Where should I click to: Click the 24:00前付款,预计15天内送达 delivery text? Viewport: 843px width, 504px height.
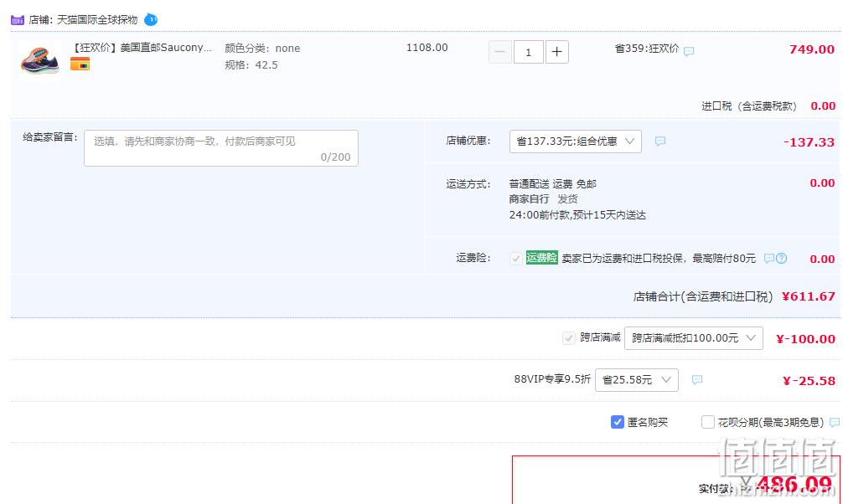click(x=577, y=215)
